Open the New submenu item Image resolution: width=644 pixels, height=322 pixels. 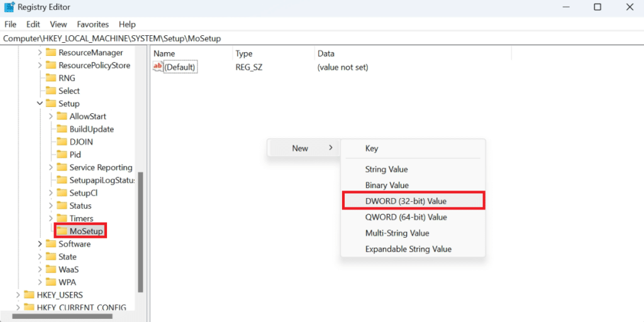pyautogui.click(x=303, y=148)
